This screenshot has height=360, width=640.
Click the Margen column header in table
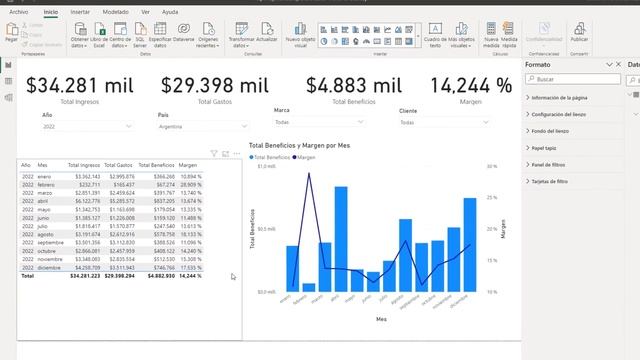coord(188,165)
